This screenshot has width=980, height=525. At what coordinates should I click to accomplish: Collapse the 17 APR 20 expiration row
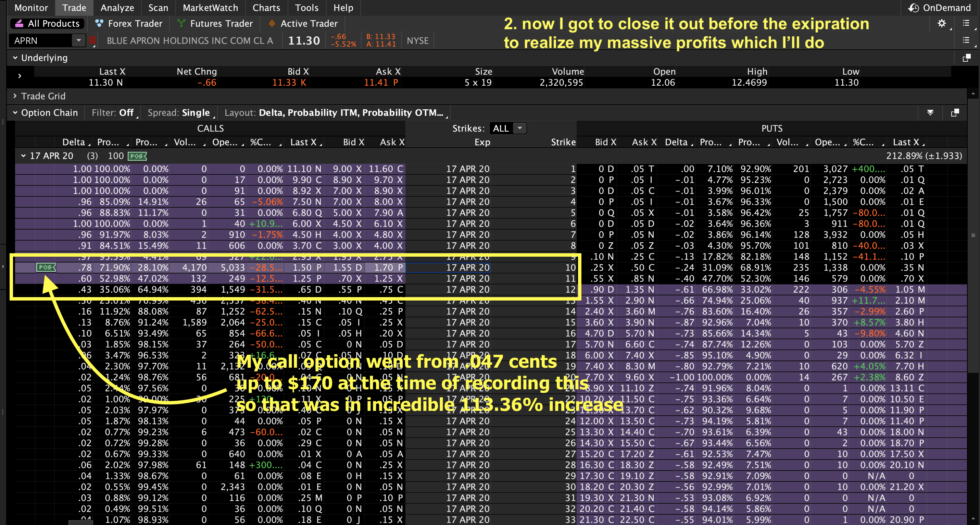[x=24, y=156]
